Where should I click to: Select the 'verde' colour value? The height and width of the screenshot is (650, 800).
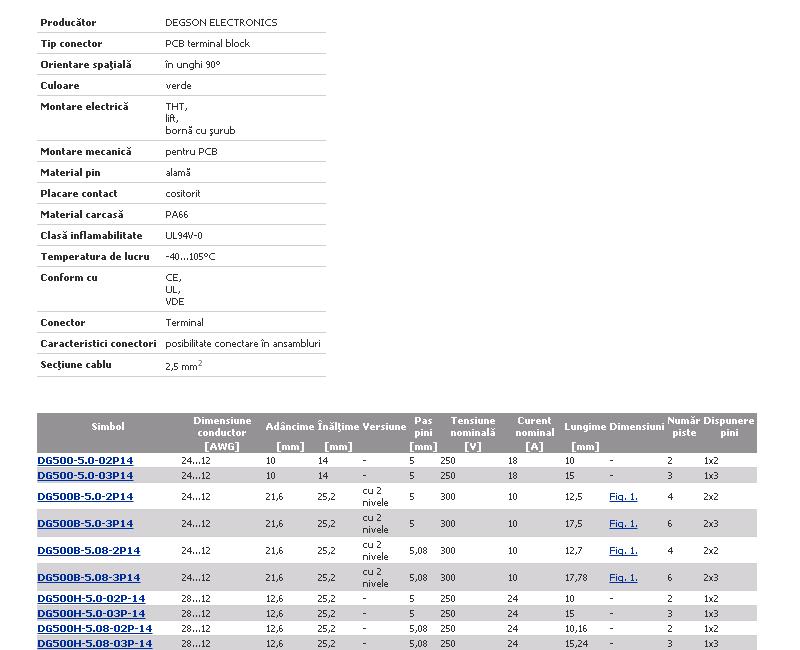(179, 85)
